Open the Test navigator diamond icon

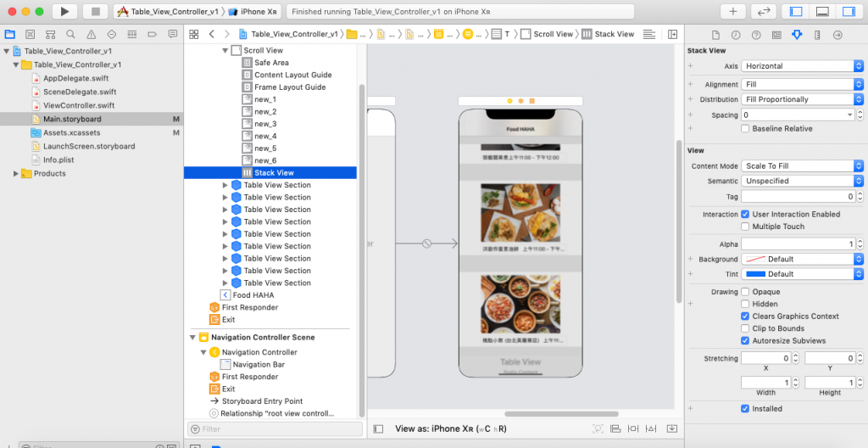[111, 35]
